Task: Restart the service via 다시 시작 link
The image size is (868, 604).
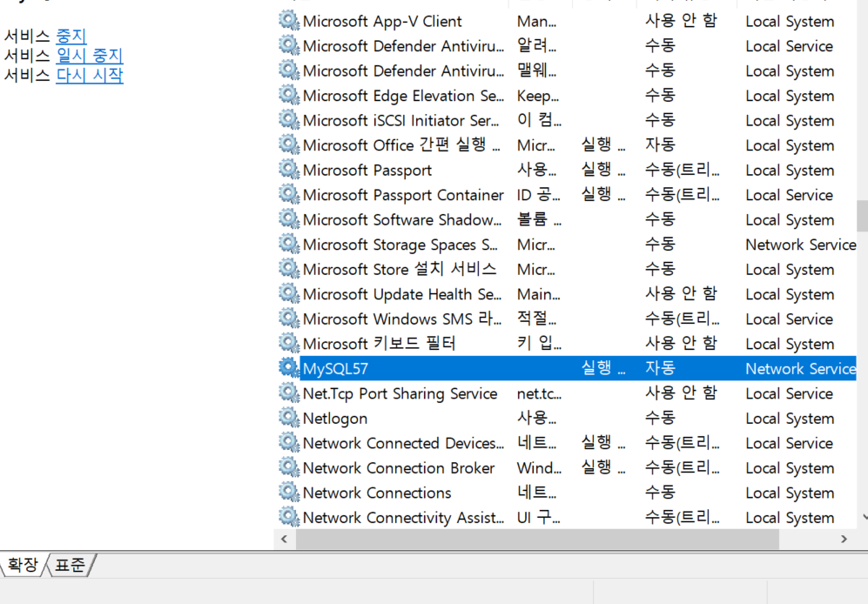Action: click(89, 75)
